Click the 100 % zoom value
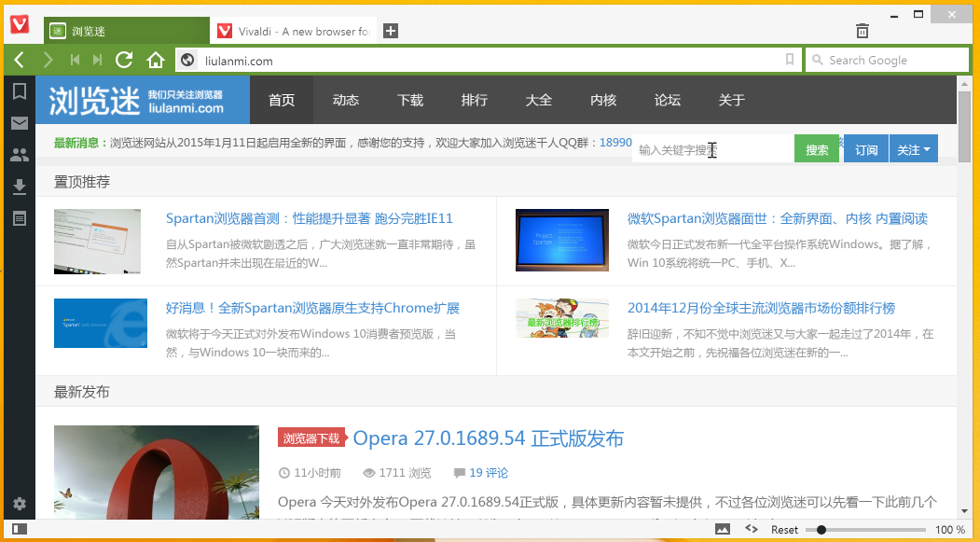 click(950, 530)
